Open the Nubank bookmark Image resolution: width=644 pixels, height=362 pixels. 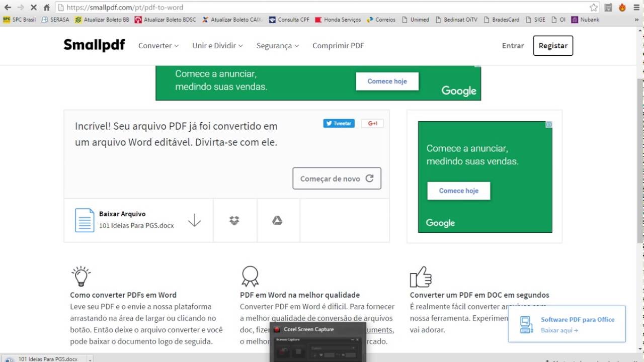coord(586,20)
